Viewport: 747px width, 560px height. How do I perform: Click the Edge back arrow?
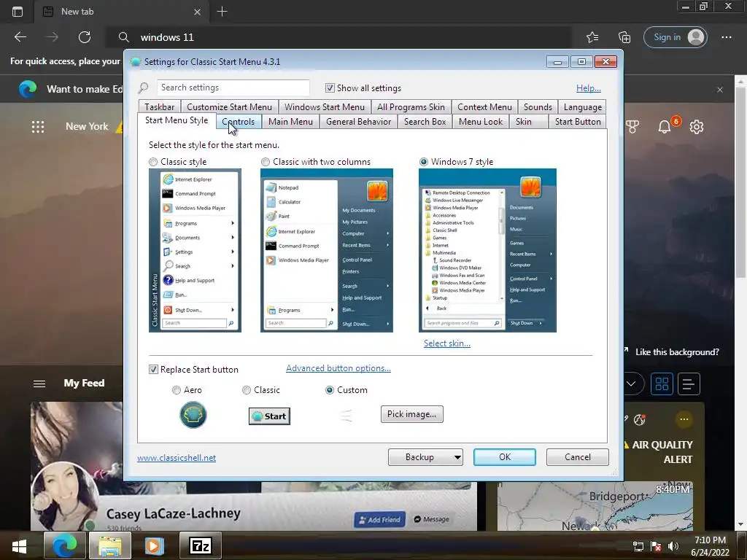pos(20,37)
